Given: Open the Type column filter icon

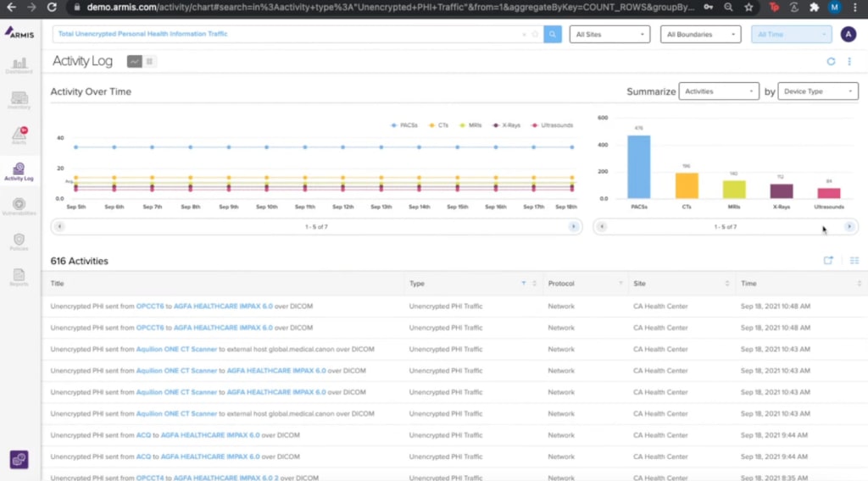Looking at the screenshot, I should [523, 284].
